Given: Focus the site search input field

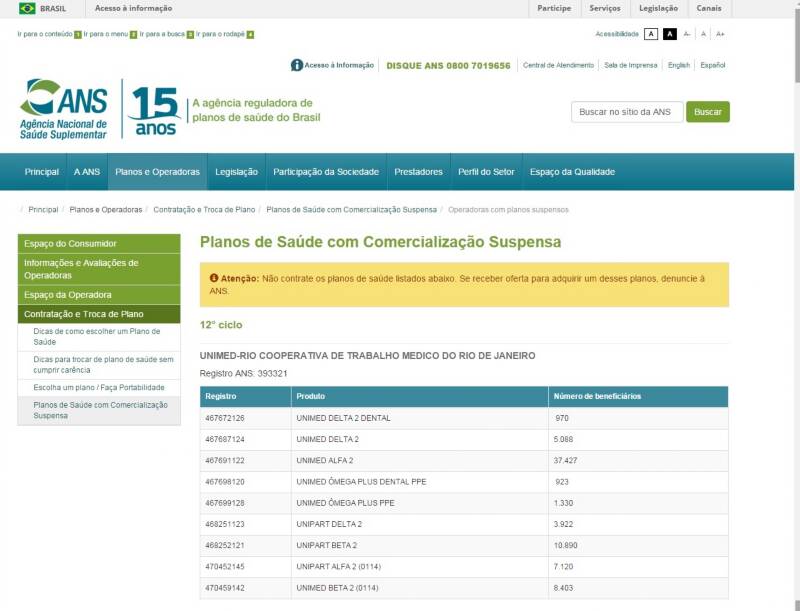Looking at the screenshot, I should point(627,112).
